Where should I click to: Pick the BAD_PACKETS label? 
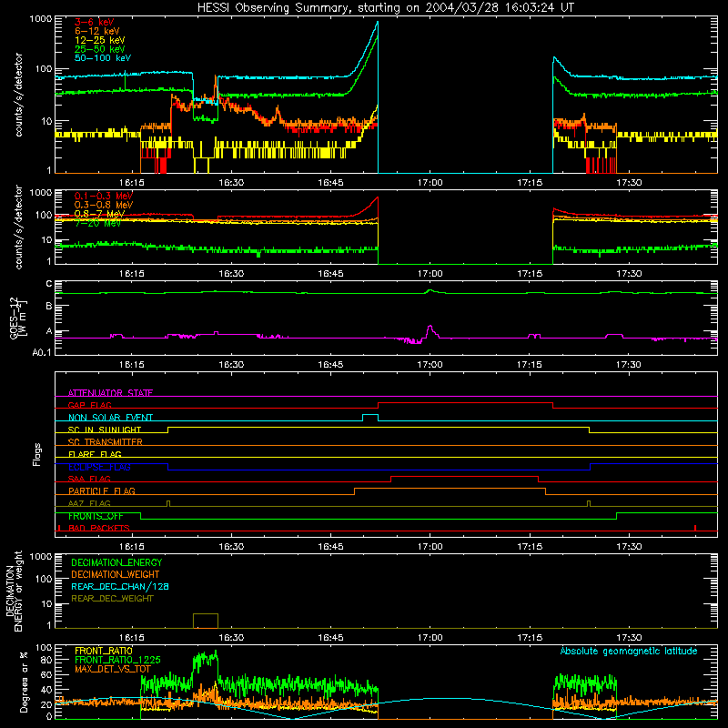point(99,528)
